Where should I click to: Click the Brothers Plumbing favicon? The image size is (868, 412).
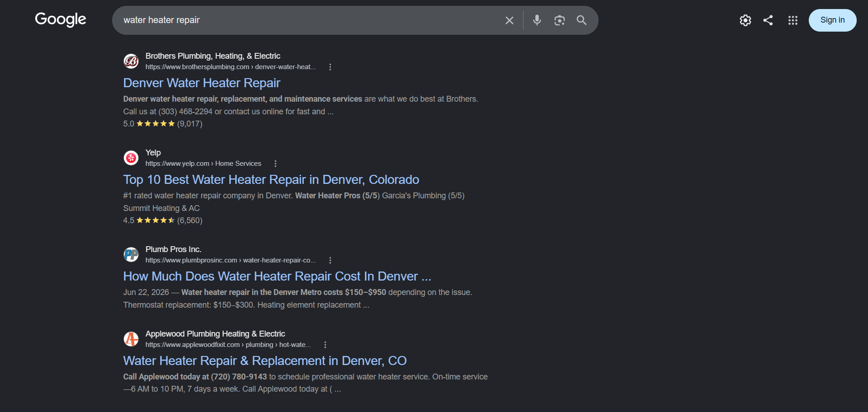(x=131, y=61)
